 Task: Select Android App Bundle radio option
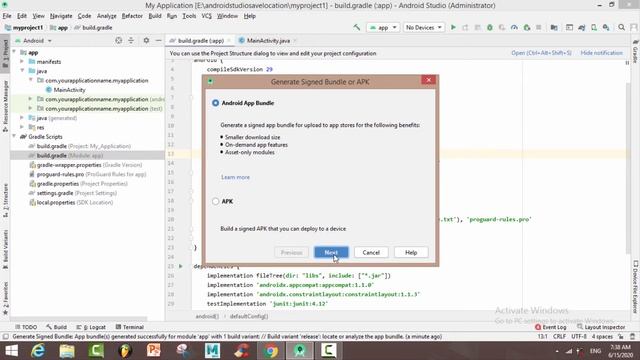point(216,103)
